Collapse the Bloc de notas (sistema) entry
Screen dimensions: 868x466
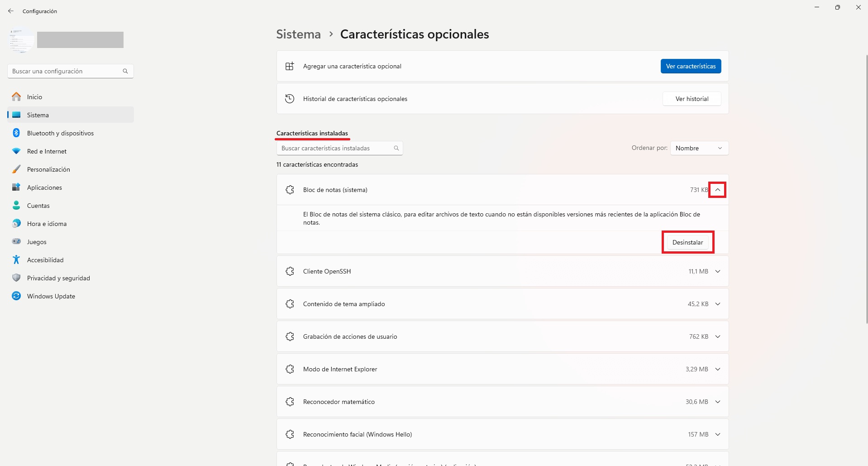pyautogui.click(x=717, y=190)
